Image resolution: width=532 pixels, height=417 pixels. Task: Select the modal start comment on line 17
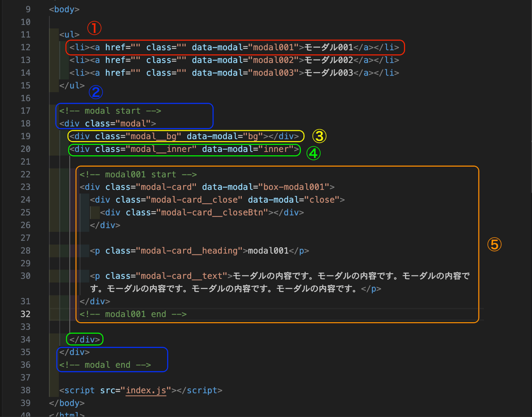110,111
